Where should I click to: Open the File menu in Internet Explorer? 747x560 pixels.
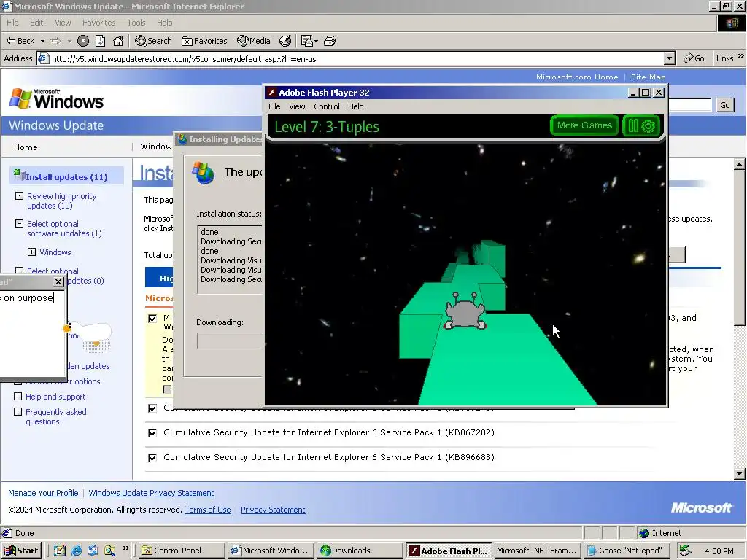(x=12, y=23)
